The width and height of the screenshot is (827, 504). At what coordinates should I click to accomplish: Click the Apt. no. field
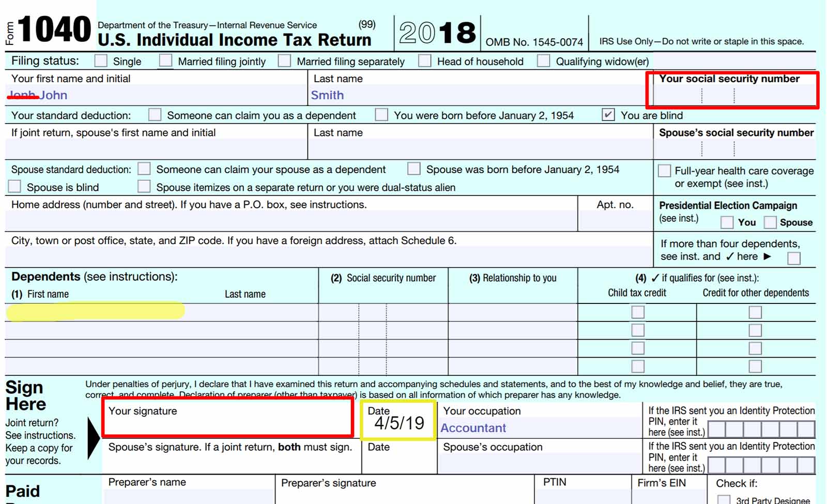click(x=615, y=221)
